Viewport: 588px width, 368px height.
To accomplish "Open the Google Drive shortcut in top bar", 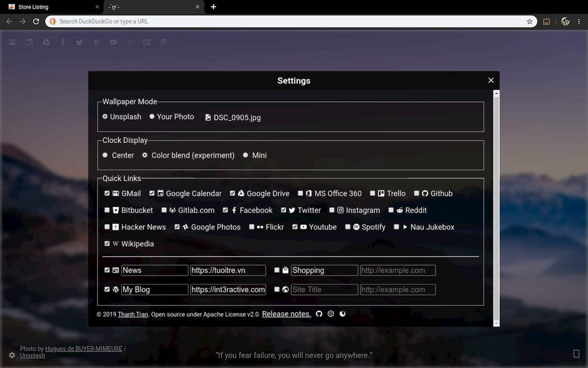I will [x=46, y=42].
